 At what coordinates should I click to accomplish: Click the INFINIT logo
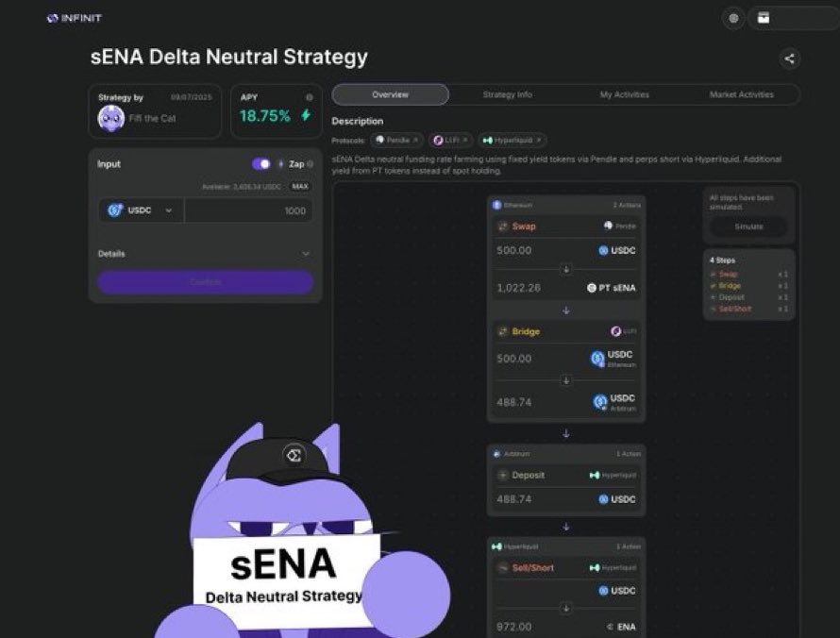(74, 18)
